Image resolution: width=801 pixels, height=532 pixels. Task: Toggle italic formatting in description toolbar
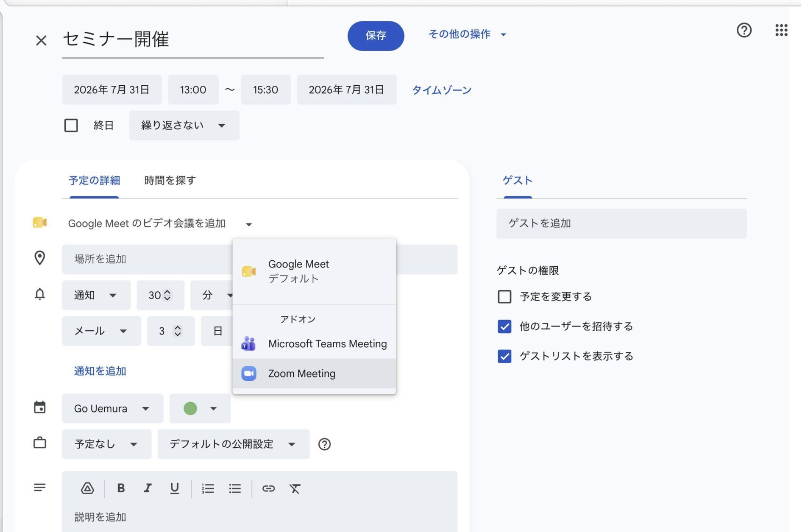click(148, 488)
